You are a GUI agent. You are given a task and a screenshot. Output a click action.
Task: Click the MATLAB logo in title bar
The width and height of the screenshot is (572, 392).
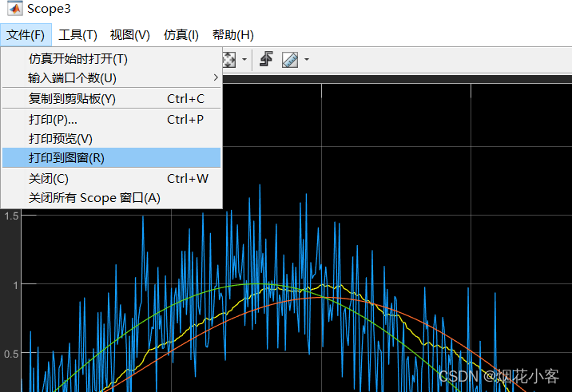(14, 8)
